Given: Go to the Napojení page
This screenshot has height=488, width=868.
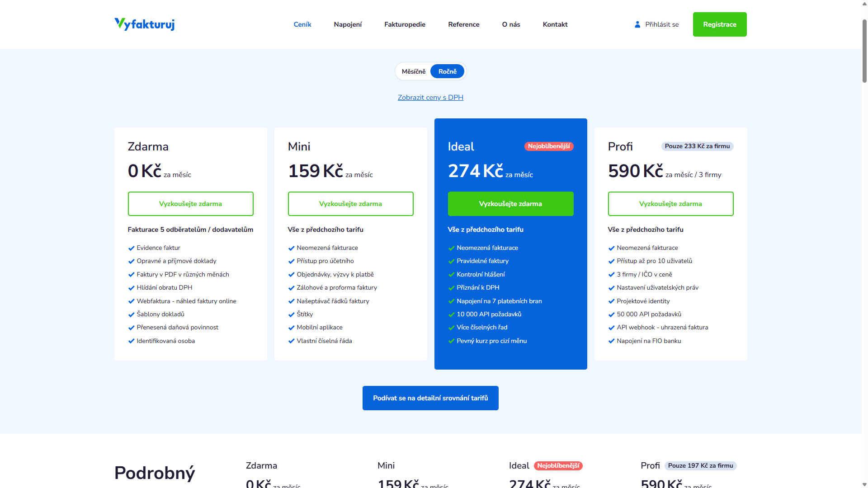Looking at the screenshot, I should tap(348, 24).
